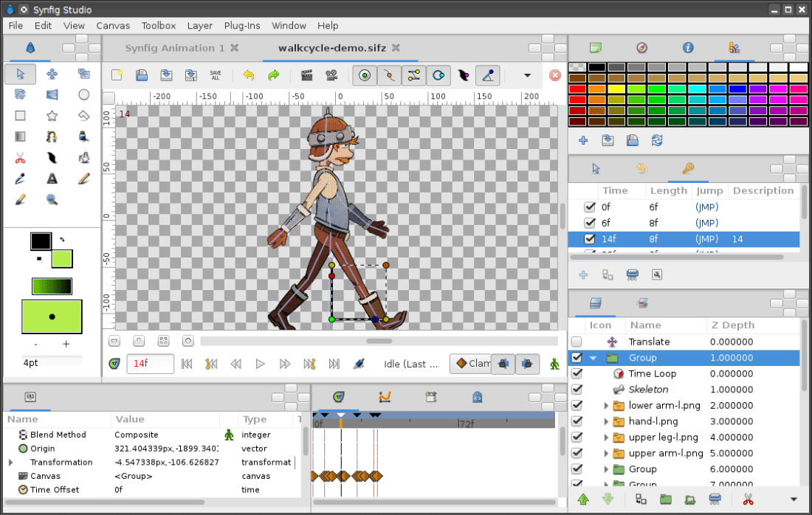Image resolution: width=812 pixels, height=515 pixels.
Task: Click the Preview camera icon
Action: click(x=331, y=75)
